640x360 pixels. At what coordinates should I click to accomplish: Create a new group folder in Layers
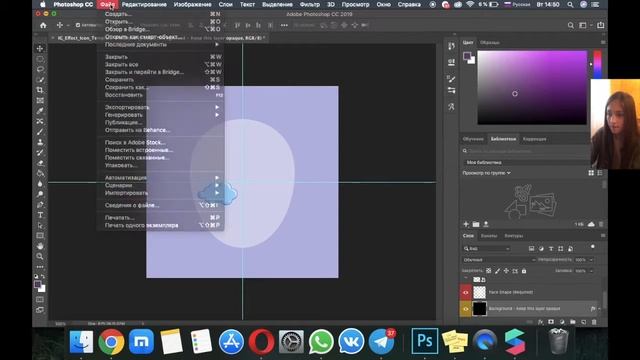tap(572, 322)
